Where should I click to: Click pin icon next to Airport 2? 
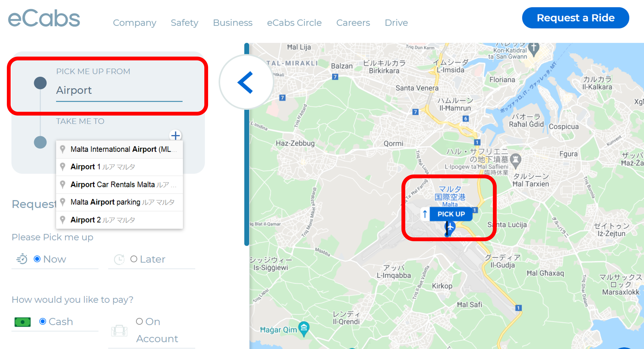[x=63, y=220]
